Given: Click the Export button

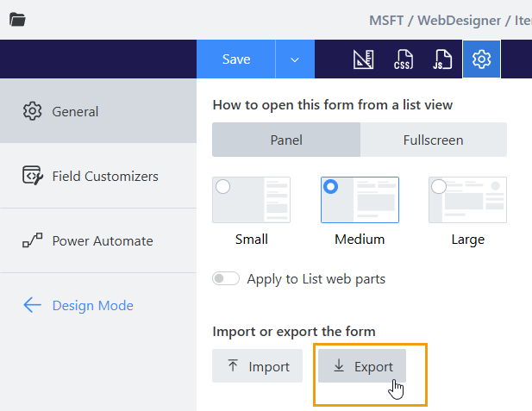Looking at the screenshot, I should [x=362, y=366].
